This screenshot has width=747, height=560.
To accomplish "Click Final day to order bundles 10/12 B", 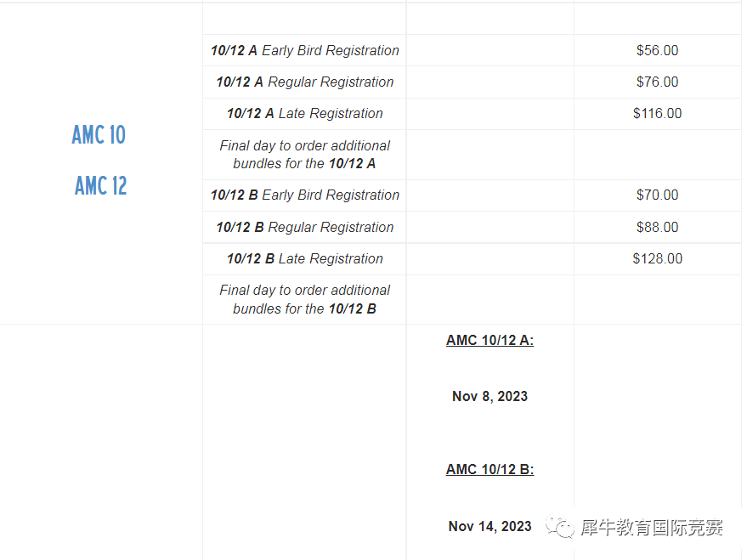I will click(304, 299).
